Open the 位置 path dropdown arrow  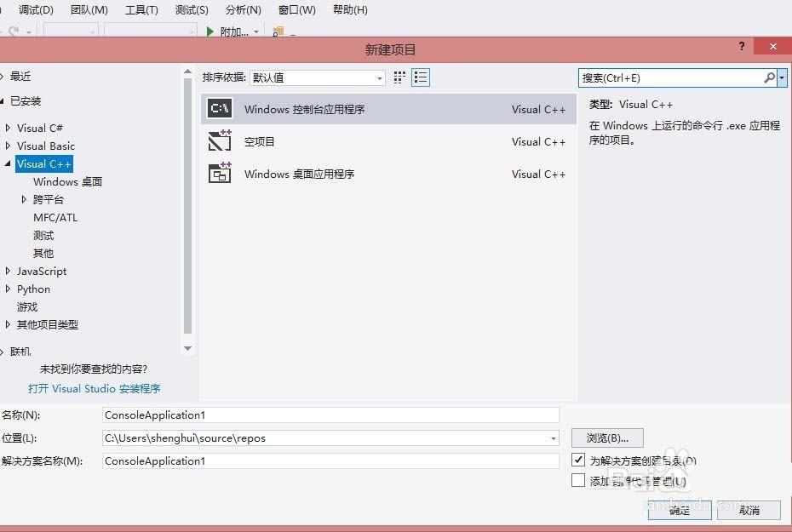(552, 438)
